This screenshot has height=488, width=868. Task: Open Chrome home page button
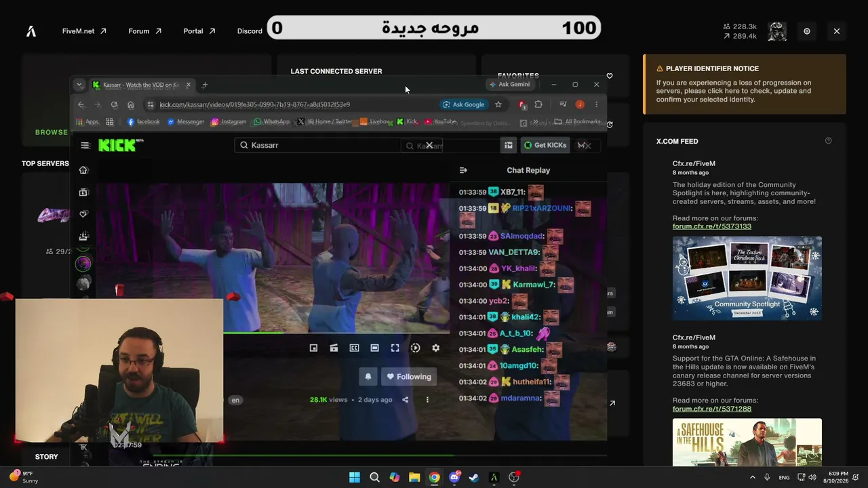point(131,104)
